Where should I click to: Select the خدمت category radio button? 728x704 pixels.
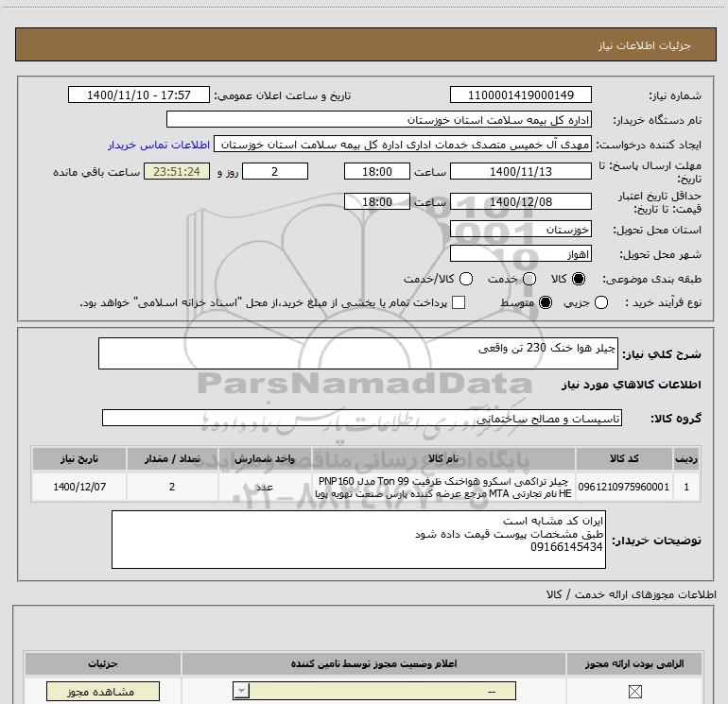click(529, 279)
